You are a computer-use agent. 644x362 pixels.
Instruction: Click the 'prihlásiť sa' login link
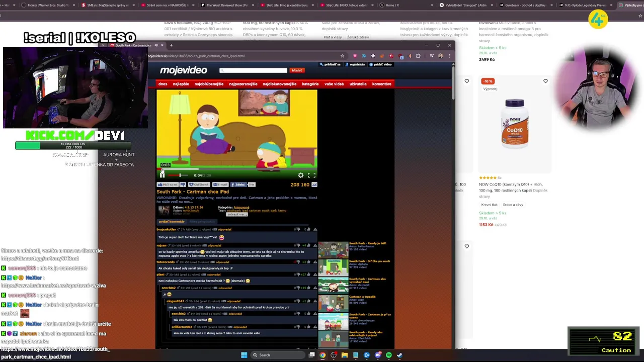[x=331, y=64]
